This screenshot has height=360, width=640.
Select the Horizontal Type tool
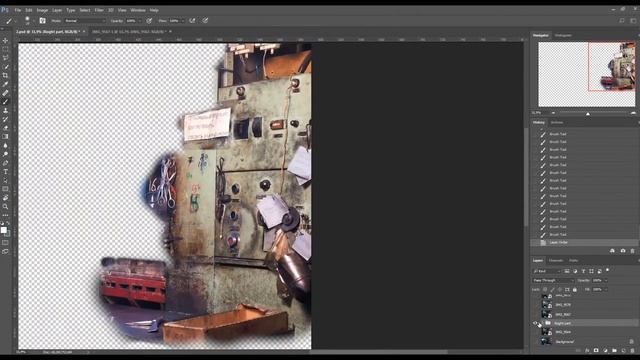click(x=5, y=171)
